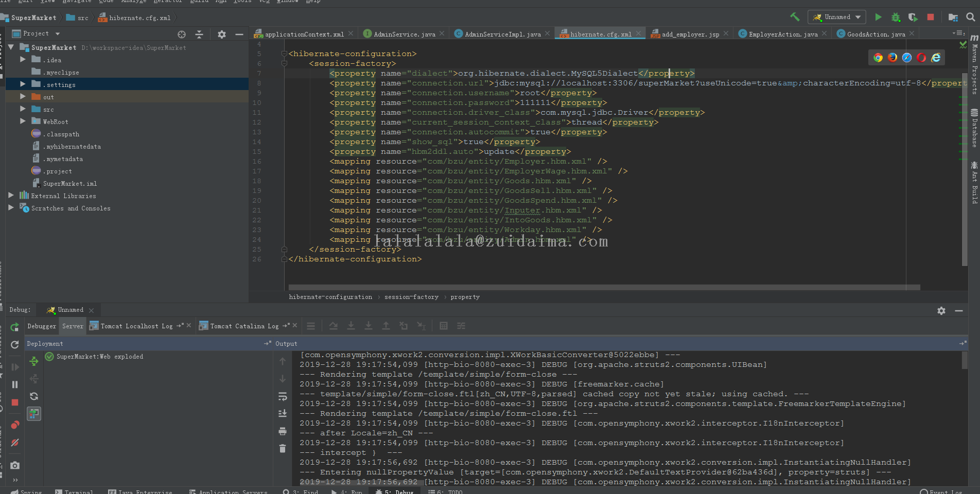Click Rerun Unnamed green arrow icon
This screenshot has width=980, height=494.
[x=15, y=327]
